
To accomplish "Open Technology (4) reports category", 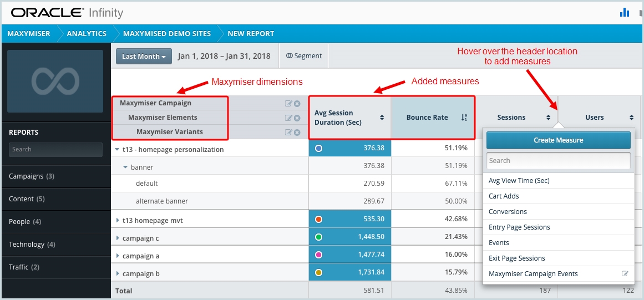I will (x=56, y=244).
